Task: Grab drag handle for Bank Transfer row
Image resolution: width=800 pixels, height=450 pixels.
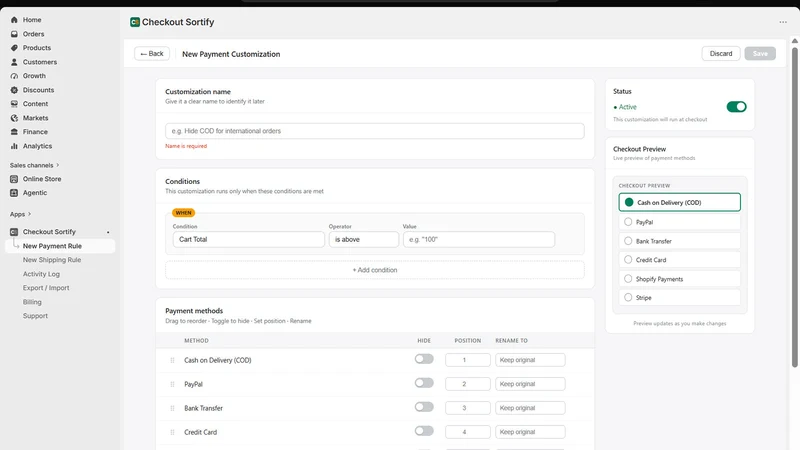Action: pos(172,408)
